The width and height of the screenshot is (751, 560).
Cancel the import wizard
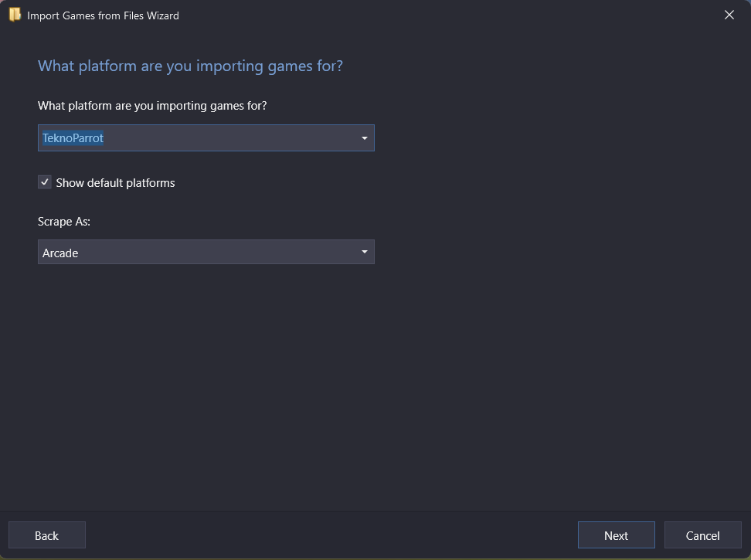(x=702, y=535)
